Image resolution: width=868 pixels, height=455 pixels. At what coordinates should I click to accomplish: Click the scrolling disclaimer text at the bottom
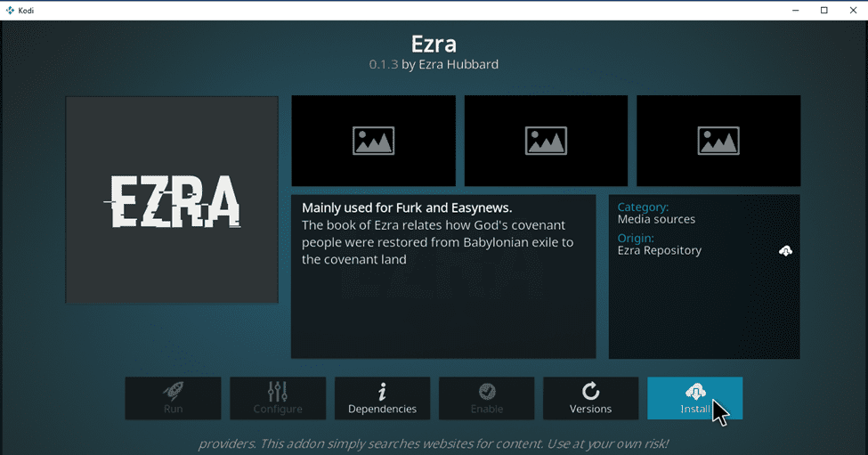click(x=434, y=444)
